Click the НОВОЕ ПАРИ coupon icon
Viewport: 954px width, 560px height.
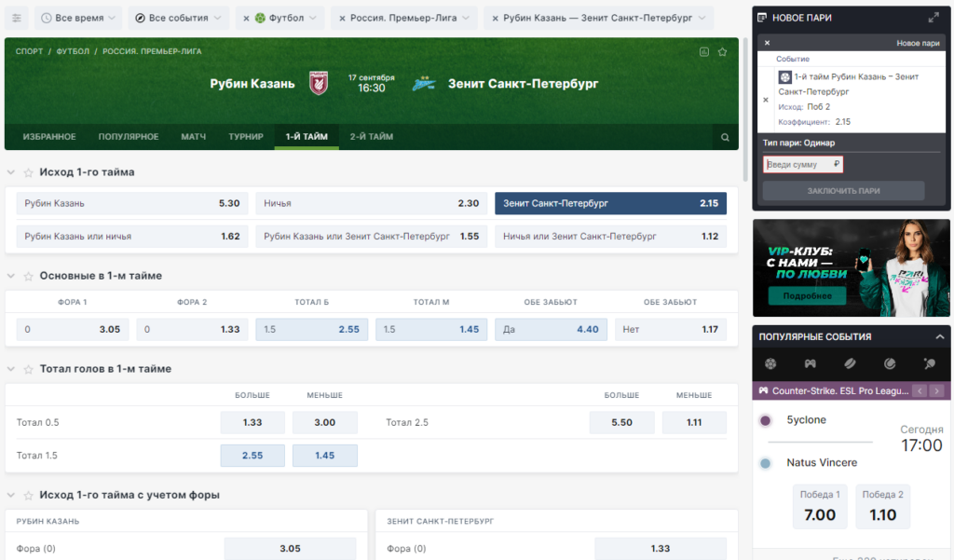(x=762, y=18)
